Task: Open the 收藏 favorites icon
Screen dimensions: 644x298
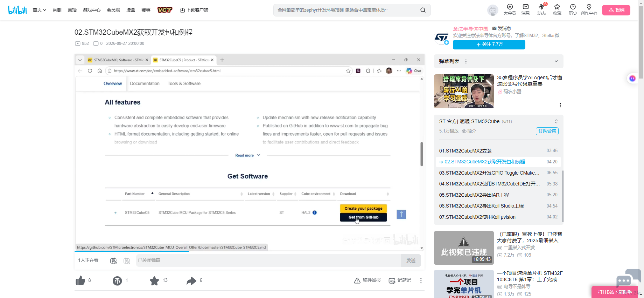Action: tap(557, 10)
